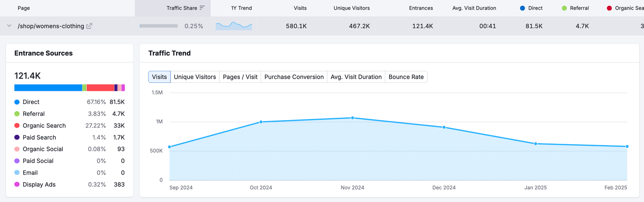
Task: Switch to the Bounce Rate tab
Action: pos(406,77)
